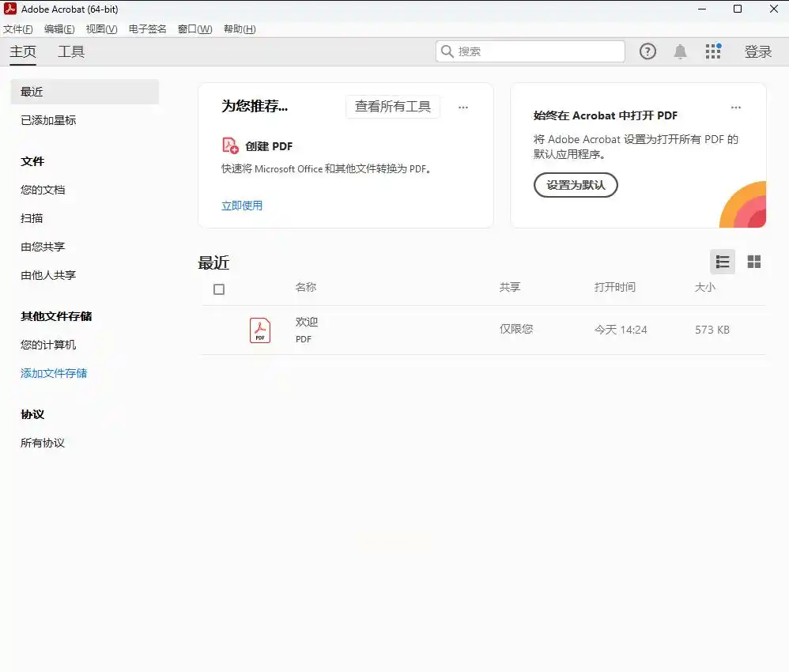Open the 电子签名 menu
Image resolution: width=789 pixels, height=672 pixels.
tap(147, 29)
